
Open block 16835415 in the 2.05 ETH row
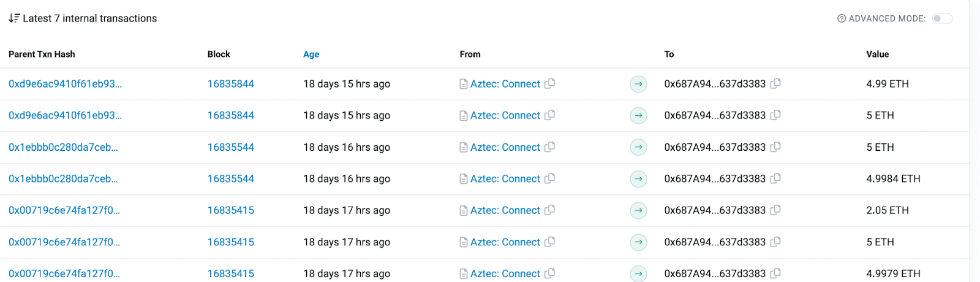[x=230, y=210]
